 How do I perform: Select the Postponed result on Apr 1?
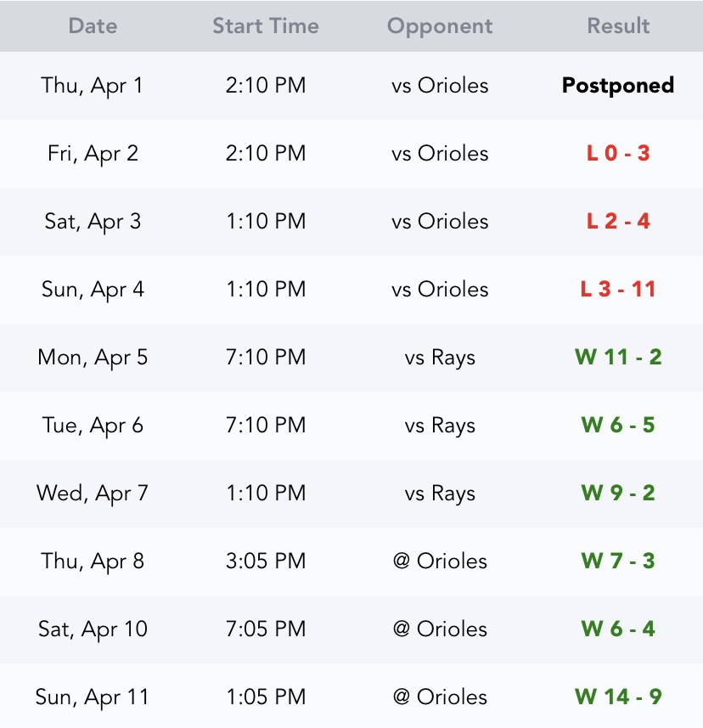point(618,85)
